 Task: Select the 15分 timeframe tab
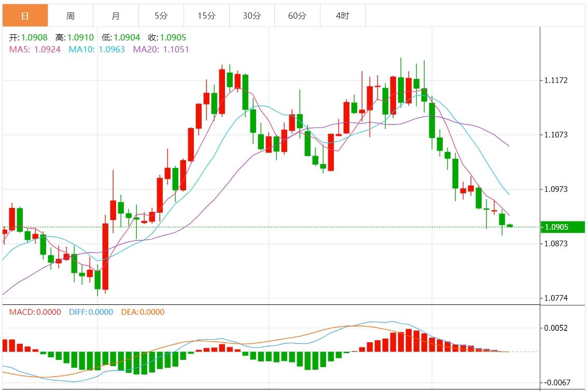pyautogui.click(x=206, y=16)
